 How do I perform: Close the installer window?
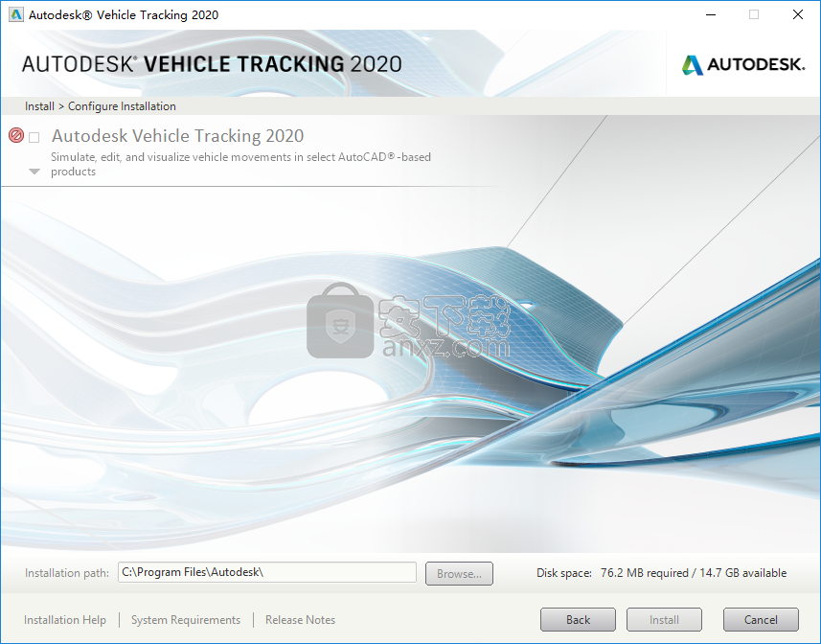click(797, 14)
